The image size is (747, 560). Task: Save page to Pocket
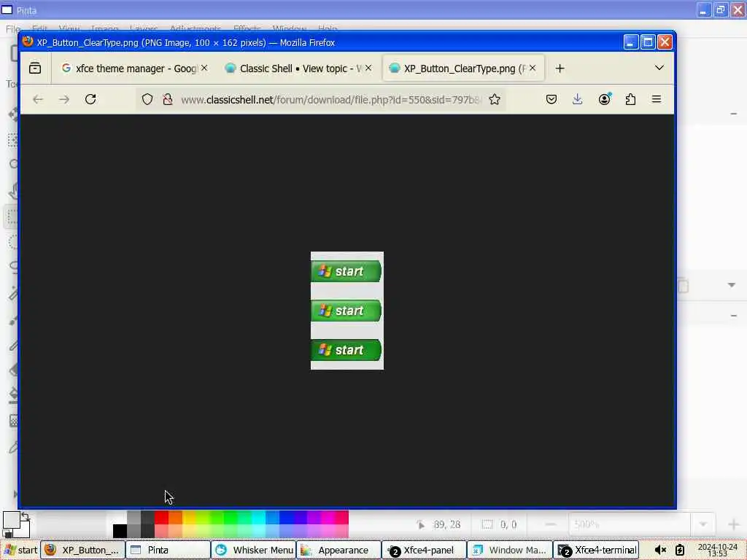point(551,99)
